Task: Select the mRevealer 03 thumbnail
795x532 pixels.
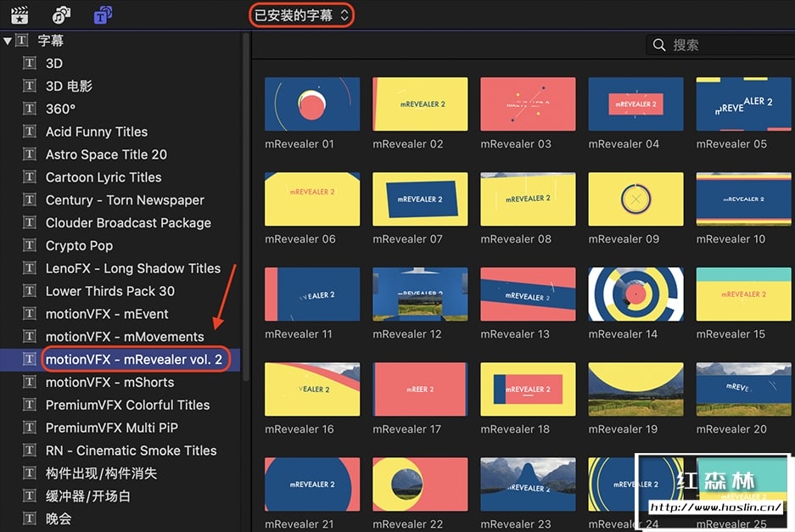Action: 528,104
